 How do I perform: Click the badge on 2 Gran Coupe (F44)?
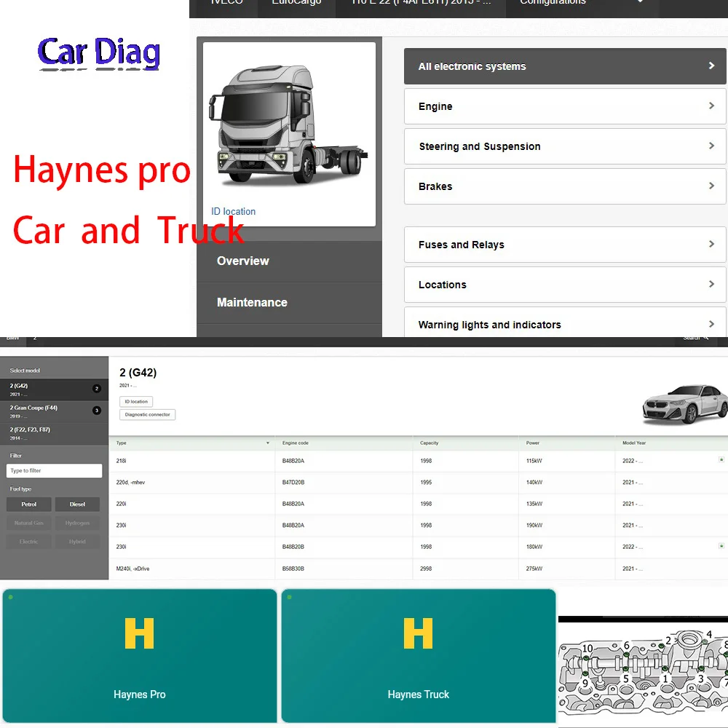coord(97,411)
